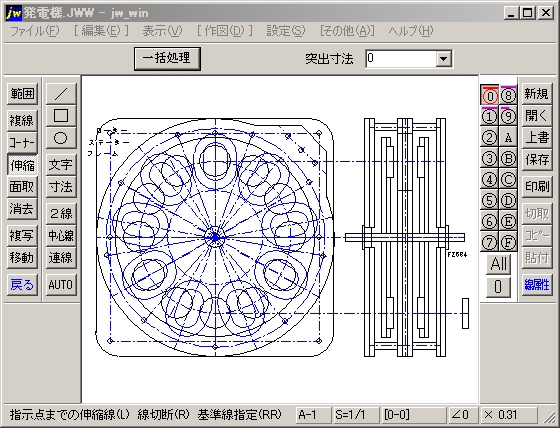Click the jw application icon in title bar
This screenshot has height=428, width=560.
(x=14, y=14)
